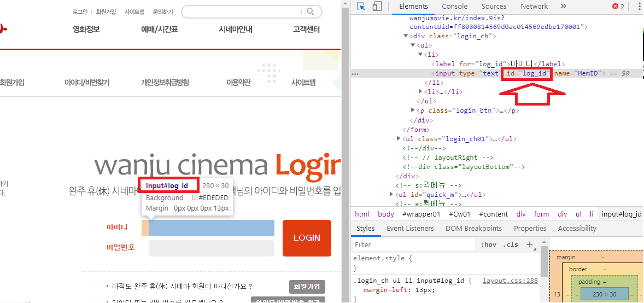Click the 아이디 input field
The height and width of the screenshot is (303, 644).
[211, 228]
